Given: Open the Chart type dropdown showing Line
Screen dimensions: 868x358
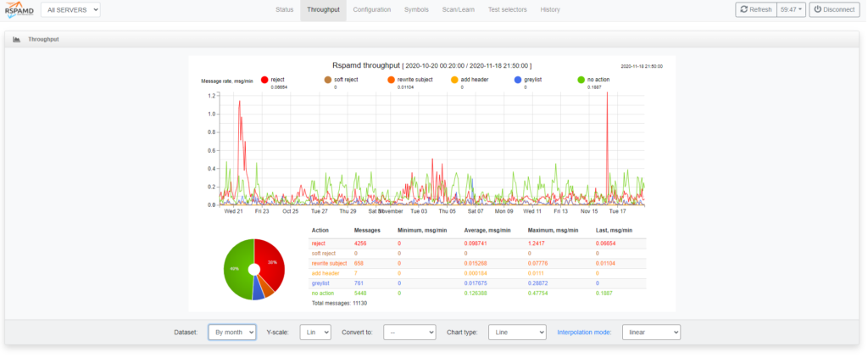Looking at the screenshot, I should click(x=518, y=332).
